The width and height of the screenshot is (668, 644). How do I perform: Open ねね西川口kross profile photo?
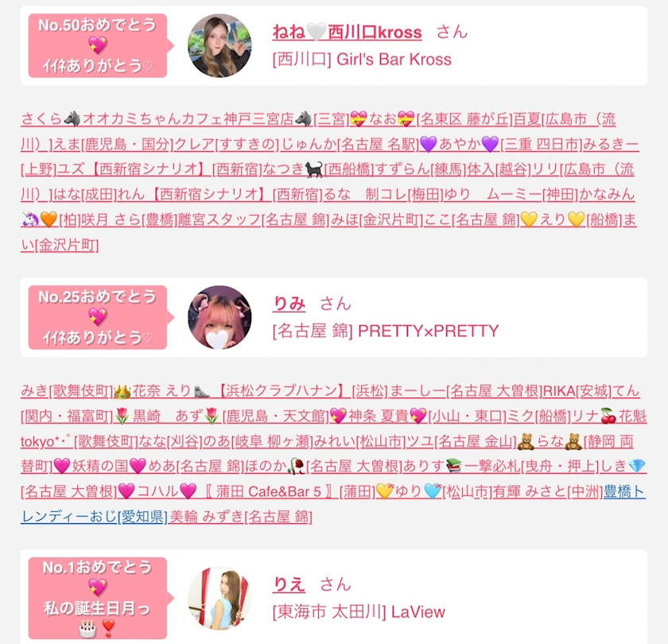point(219,45)
